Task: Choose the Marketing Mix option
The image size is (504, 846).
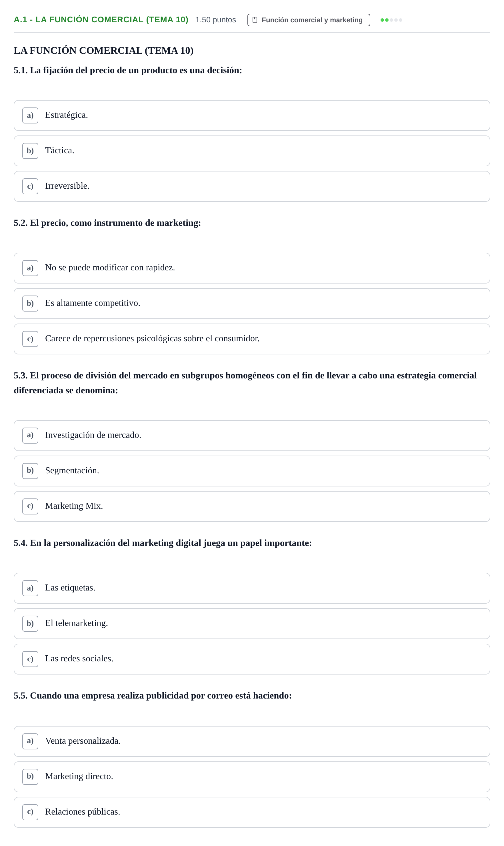Action: (x=252, y=506)
